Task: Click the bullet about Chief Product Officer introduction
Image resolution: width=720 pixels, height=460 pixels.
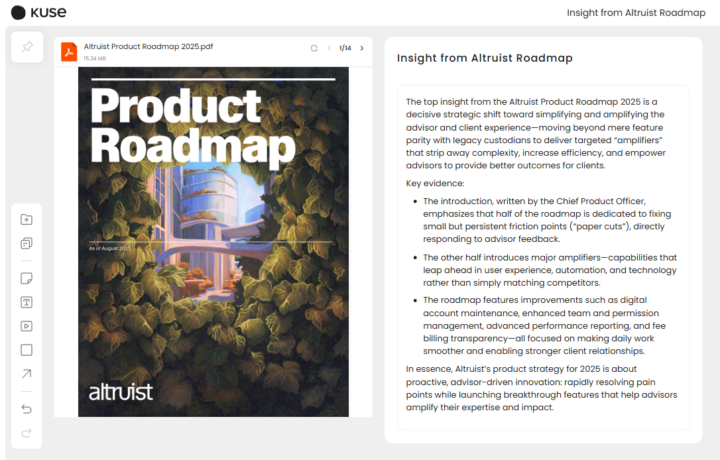Action: point(546,220)
